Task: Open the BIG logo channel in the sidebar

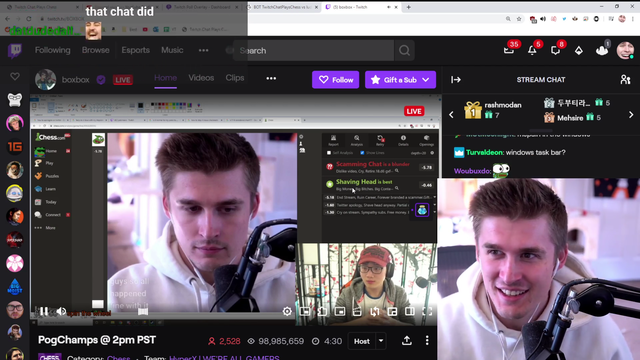Action: tap(15, 287)
